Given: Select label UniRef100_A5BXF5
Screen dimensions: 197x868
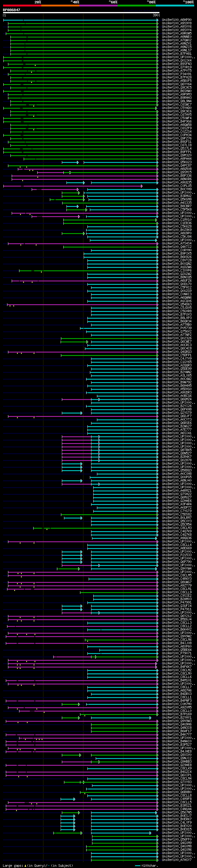Looking at the screenshot, I should [x=177, y=81].
